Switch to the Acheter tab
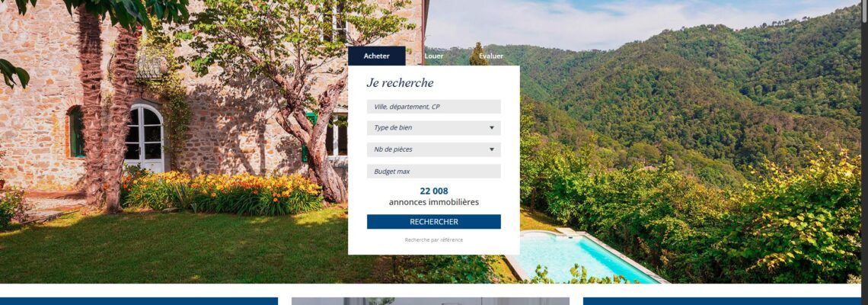 tap(376, 56)
